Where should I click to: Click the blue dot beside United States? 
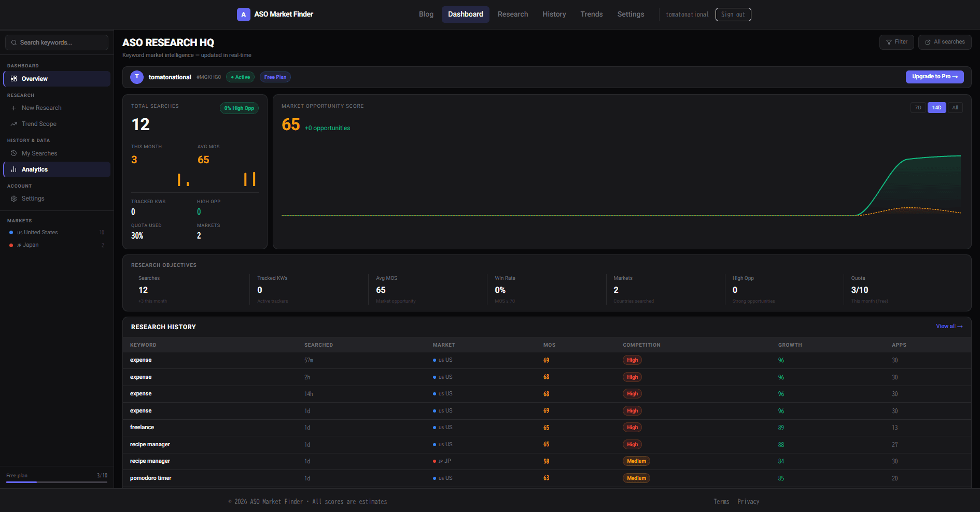(x=11, y=233)
